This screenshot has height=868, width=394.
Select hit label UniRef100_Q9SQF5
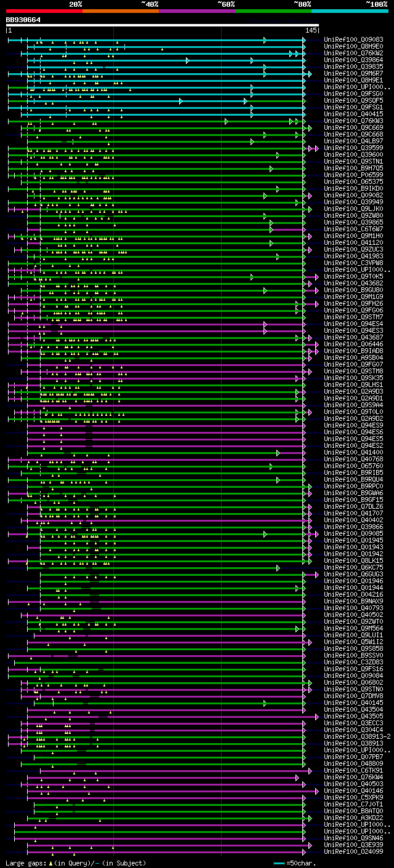[353, 100]
